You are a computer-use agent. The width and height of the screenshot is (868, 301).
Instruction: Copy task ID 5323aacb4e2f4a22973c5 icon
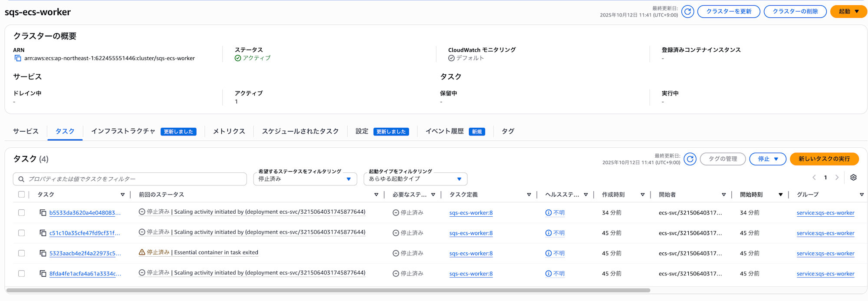tap(43, 253)
